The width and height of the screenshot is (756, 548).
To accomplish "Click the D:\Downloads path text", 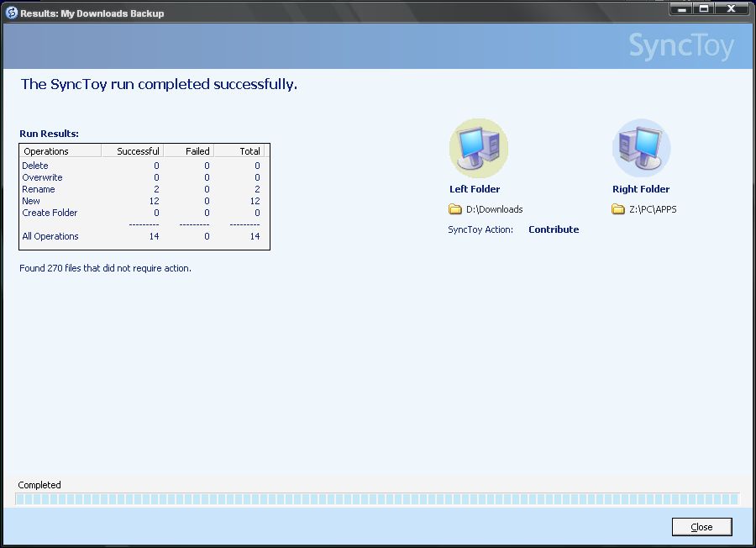I will [494, 209].
